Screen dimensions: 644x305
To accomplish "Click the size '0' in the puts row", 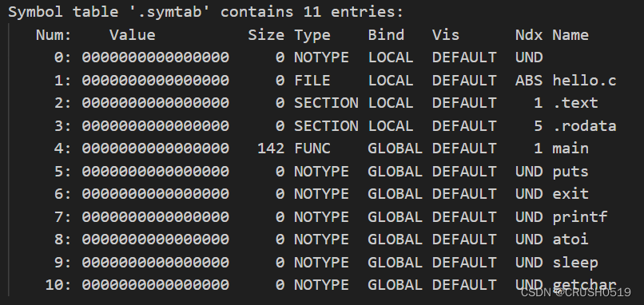I will point(280,171).
